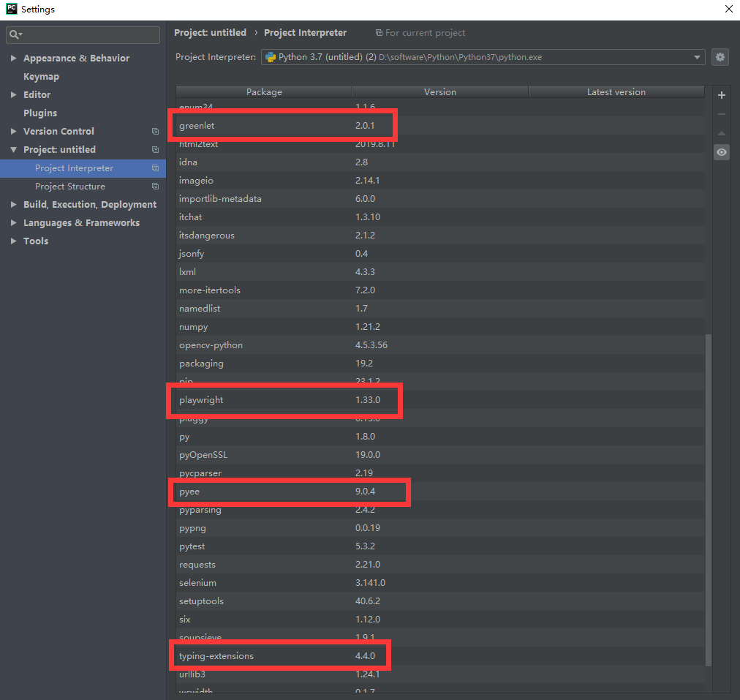Select the imageio package row
The height and width of the screenshot is (700, 740).
point(440,181)
